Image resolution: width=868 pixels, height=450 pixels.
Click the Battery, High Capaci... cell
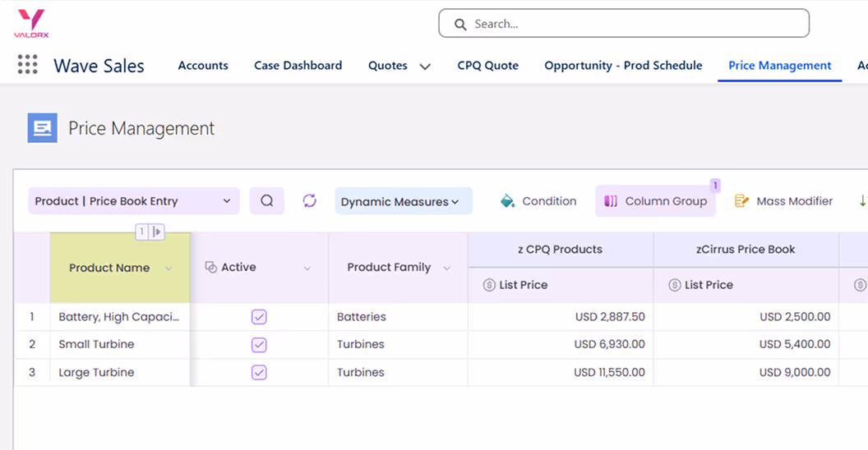tap(119, 317)
